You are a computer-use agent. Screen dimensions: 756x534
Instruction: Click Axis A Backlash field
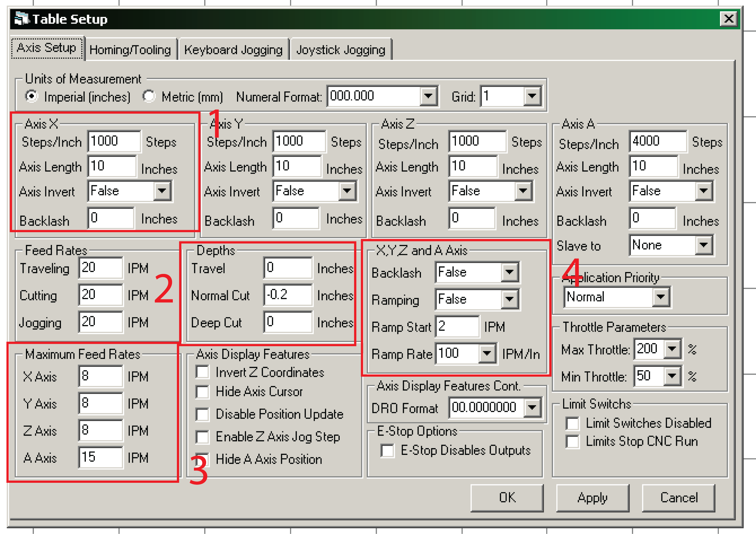[x=652, y=218]
